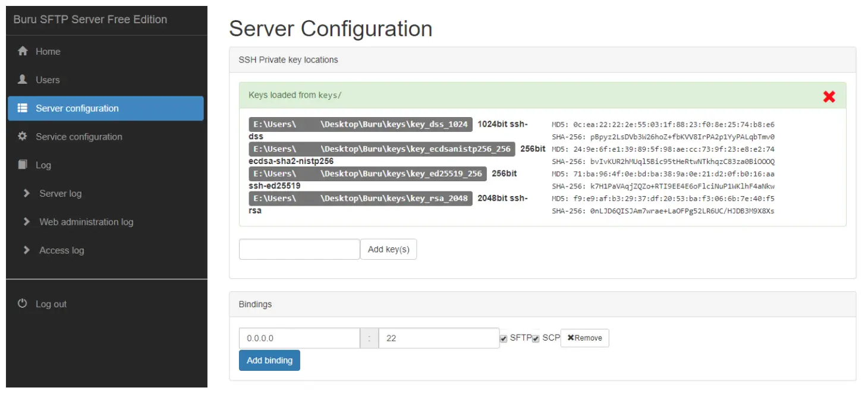Click the Log book icon
The height and width of the screenshot is (397, 868).
click(x=23, y=165)
